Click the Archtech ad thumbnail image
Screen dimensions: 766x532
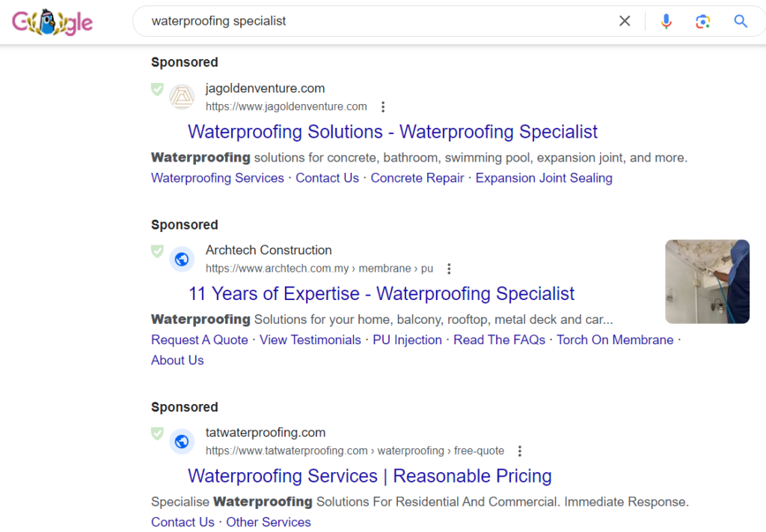(x=707, y=281)
